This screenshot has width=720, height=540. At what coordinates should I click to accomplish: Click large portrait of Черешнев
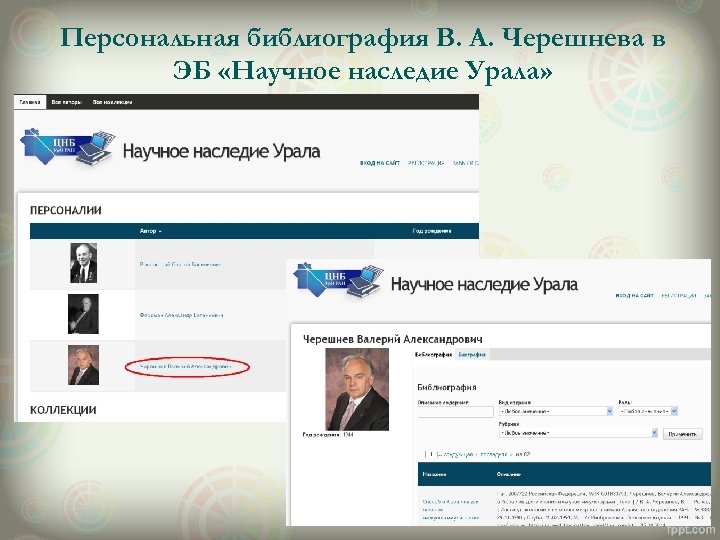[x=357, y=389]
